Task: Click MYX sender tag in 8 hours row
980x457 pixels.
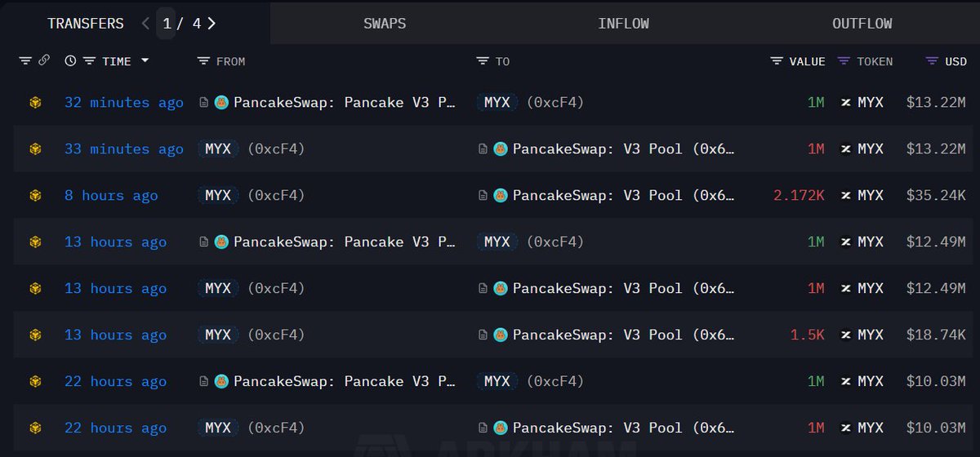Action: pos(218,196)
